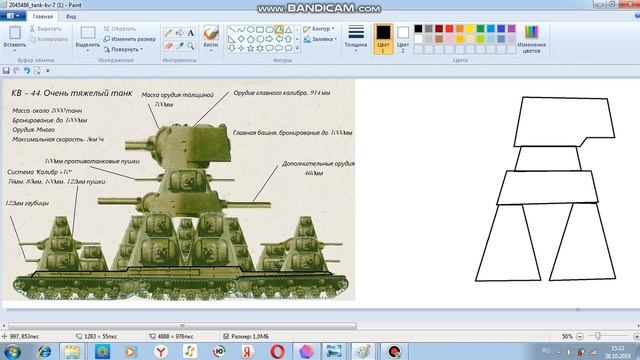Activate Цвет 2 (Color 2) box
The width and height of the screenshot is (640, 360).
tap(403, 39)
